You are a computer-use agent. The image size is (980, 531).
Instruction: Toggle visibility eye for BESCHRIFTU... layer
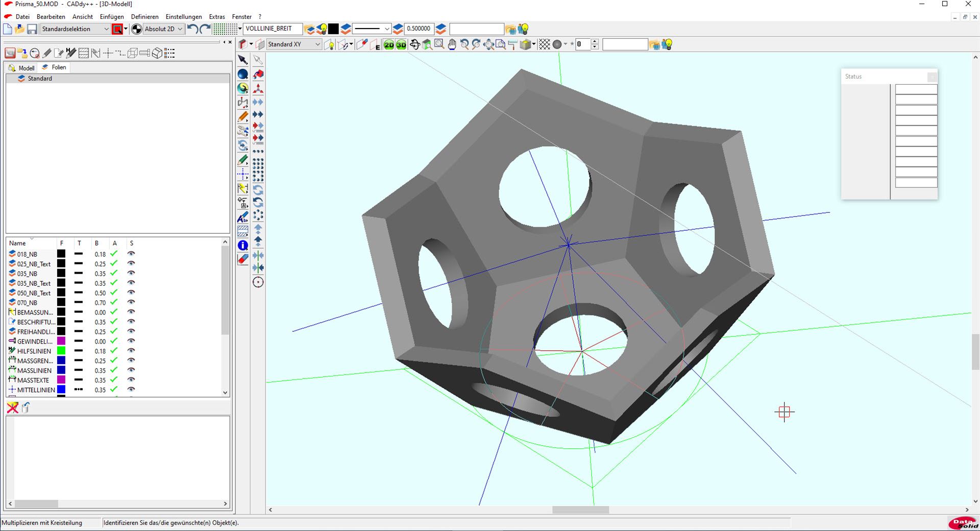coord(131,322)
